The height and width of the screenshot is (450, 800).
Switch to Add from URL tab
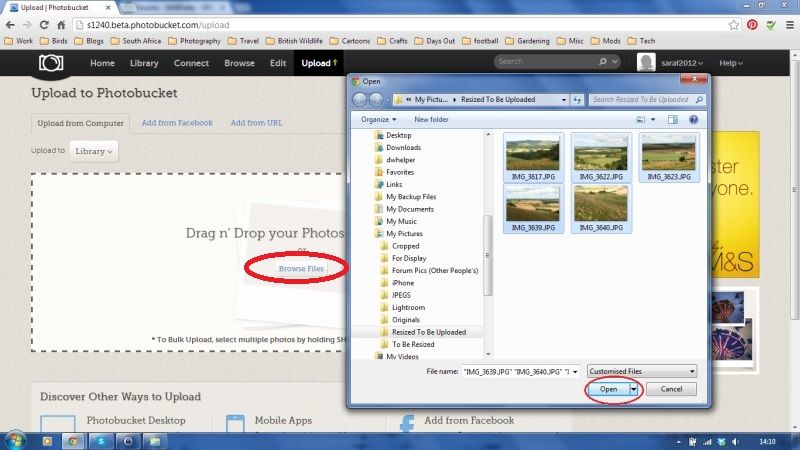[x=256, y=122]
